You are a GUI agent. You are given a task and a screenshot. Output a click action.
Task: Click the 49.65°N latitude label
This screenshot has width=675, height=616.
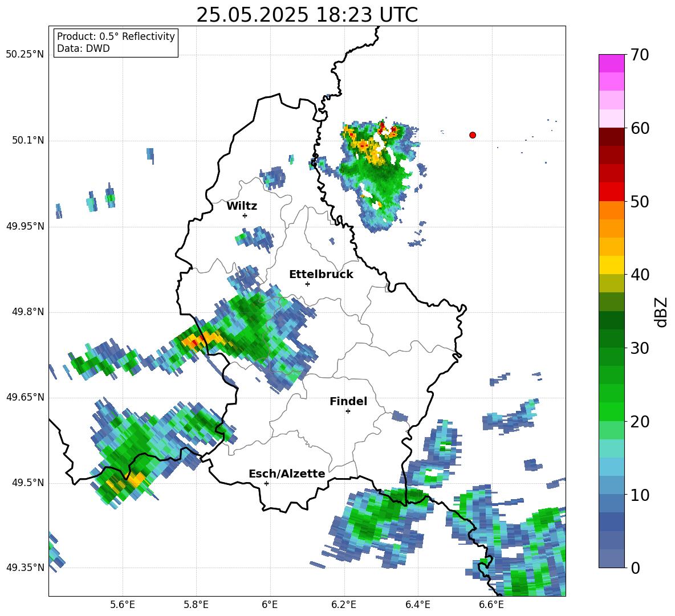coord(25,397)
